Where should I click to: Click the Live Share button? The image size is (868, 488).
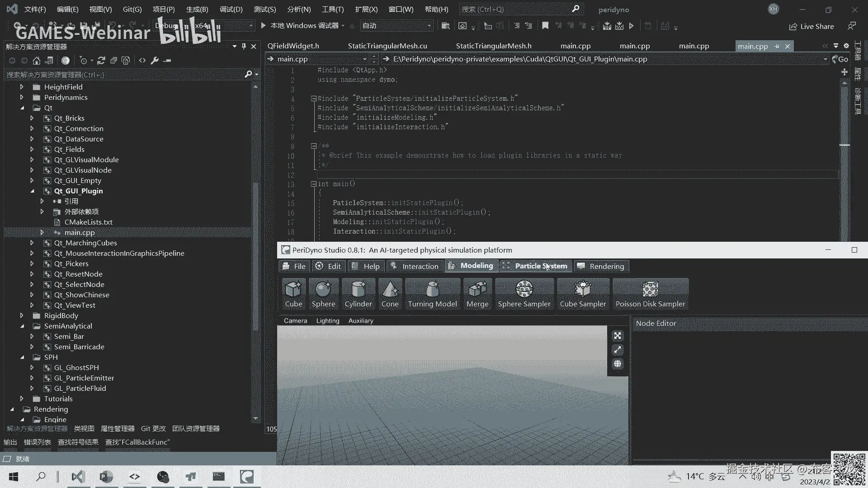pyautogui.click(x=811, y=26)
